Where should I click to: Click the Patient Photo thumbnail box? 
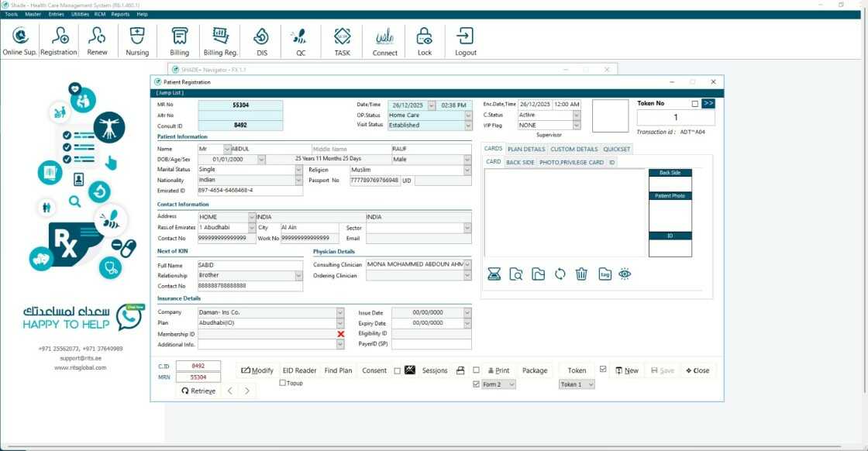coord(670,215)
